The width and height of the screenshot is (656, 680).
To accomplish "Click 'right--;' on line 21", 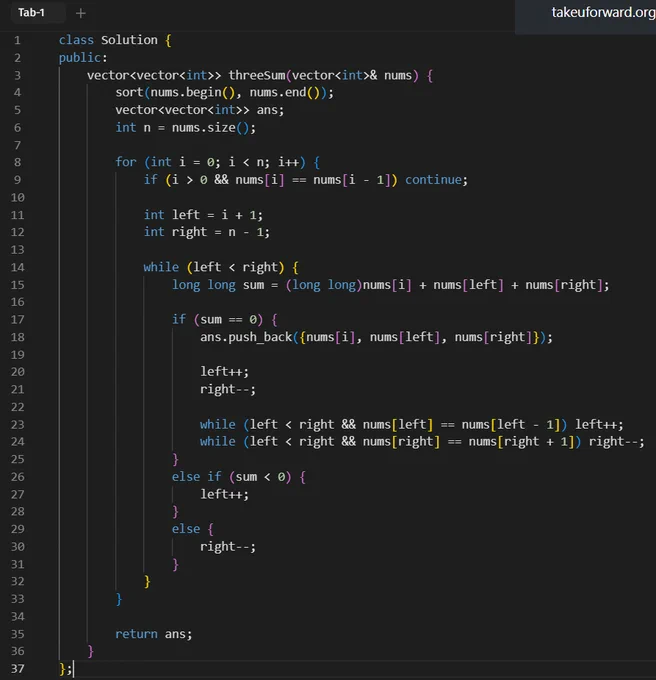I will coord(228,389).
